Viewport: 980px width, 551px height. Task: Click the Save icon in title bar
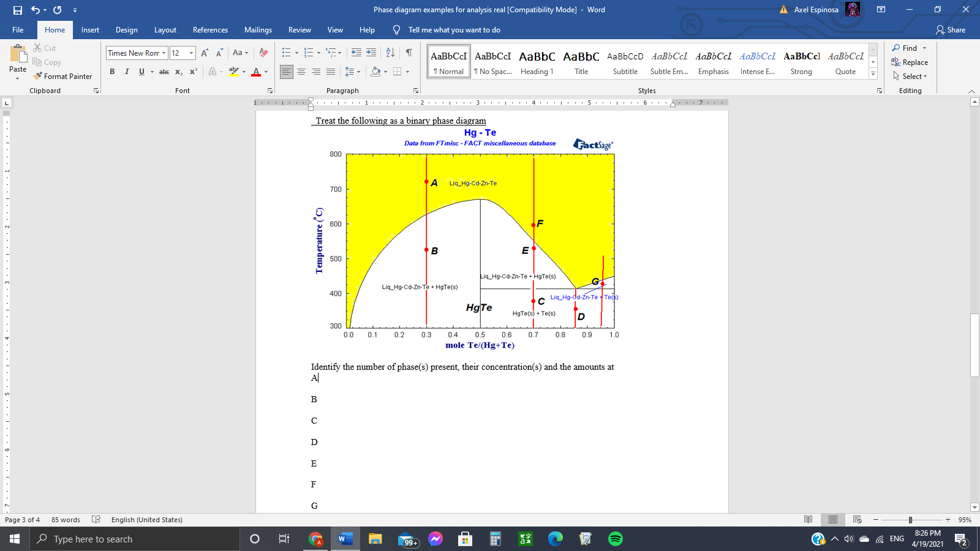pos(17,10)
